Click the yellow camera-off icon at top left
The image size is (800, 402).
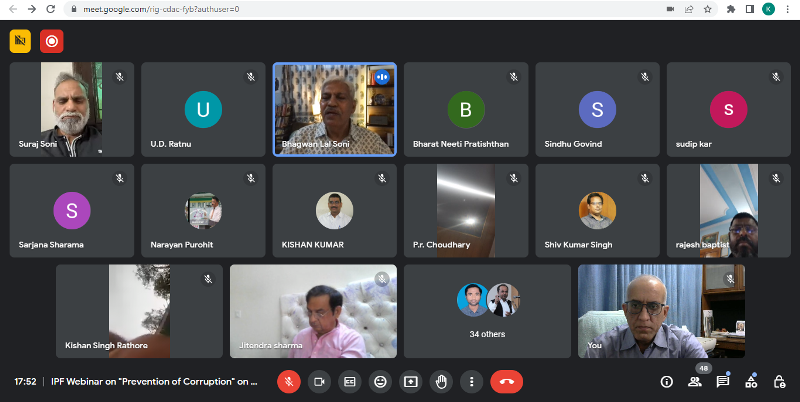pos(20,41)
